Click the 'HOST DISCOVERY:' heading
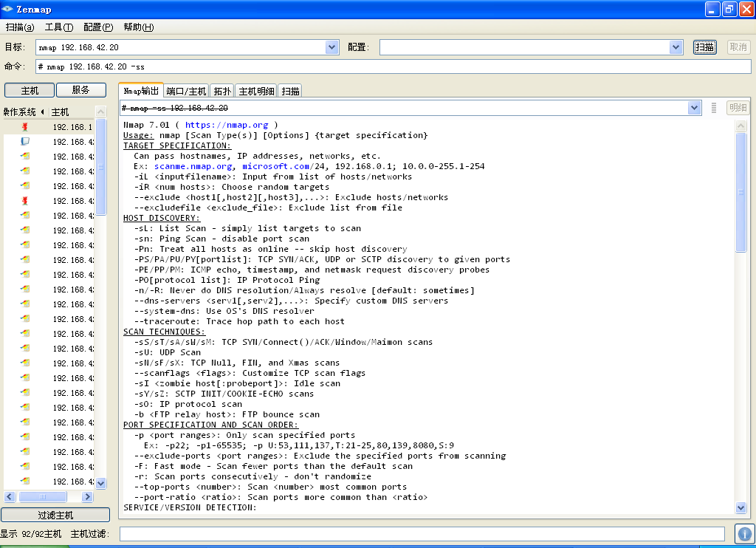Viewport: 756px width, 548px height. click(x=162, y=218)
